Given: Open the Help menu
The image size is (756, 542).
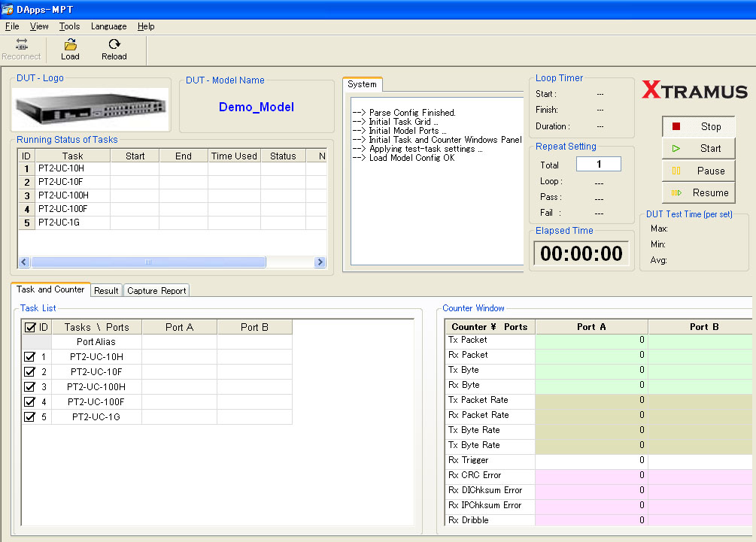Looking at the screenshot, I should point(146,26).
